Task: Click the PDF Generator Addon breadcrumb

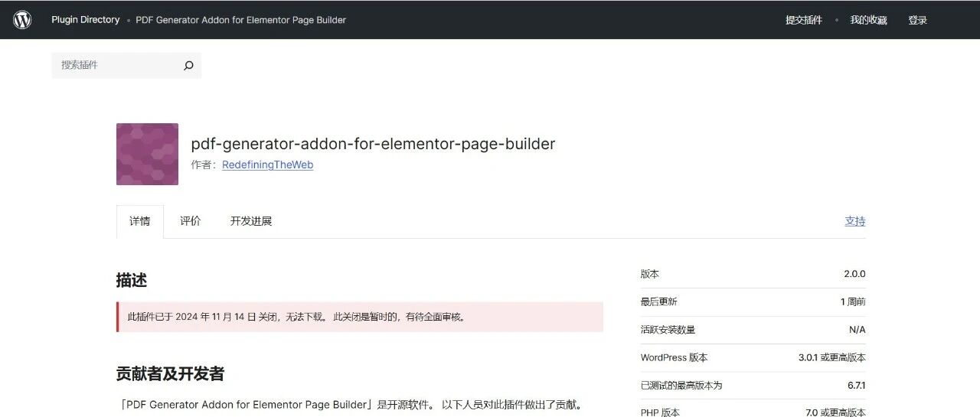Action: click(x=240, y=20)
